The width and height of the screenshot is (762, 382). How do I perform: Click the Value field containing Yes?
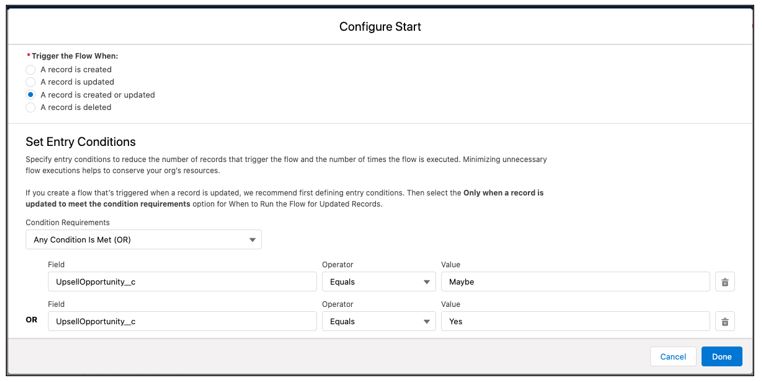pos(575,321)
